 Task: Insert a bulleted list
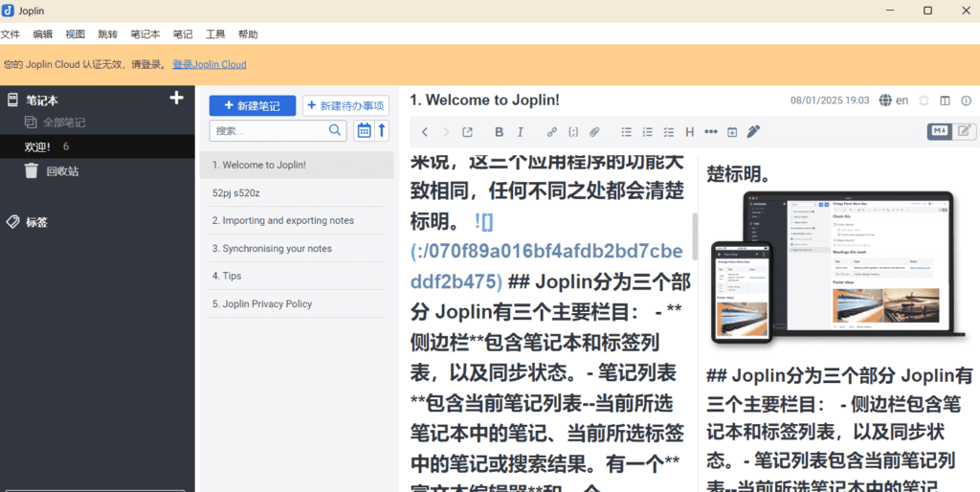click(x=626, y=132)
